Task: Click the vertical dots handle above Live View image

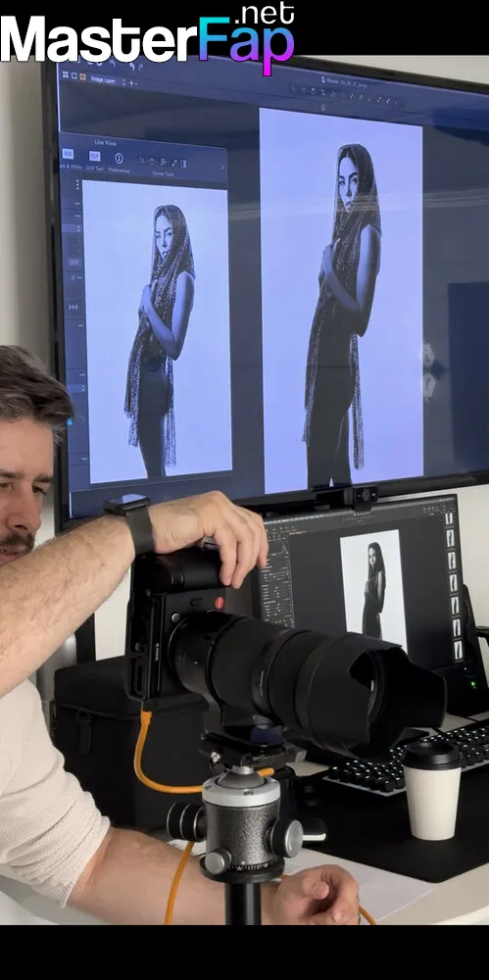Action: pos(77,184)
